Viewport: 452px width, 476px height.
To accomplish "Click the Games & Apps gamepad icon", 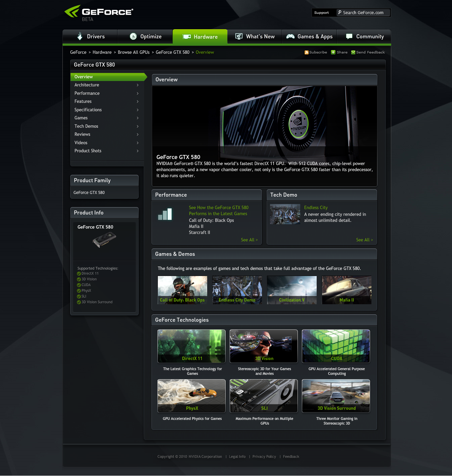I will [x=290, y=36].
